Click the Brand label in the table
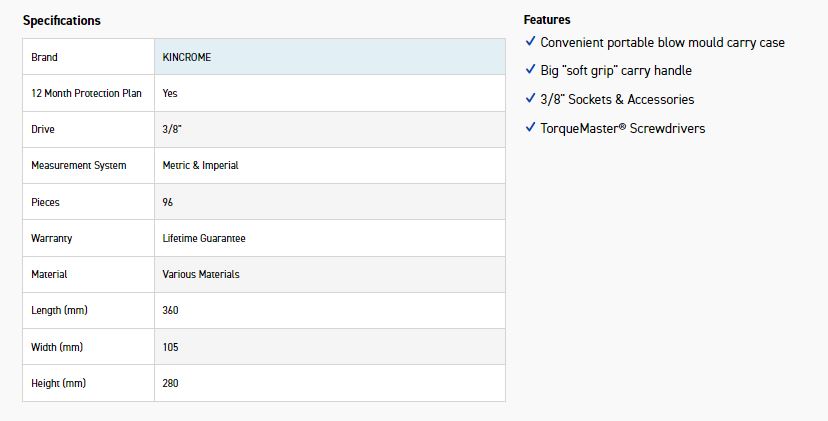 pyautogui.click(x=45, y=57)
